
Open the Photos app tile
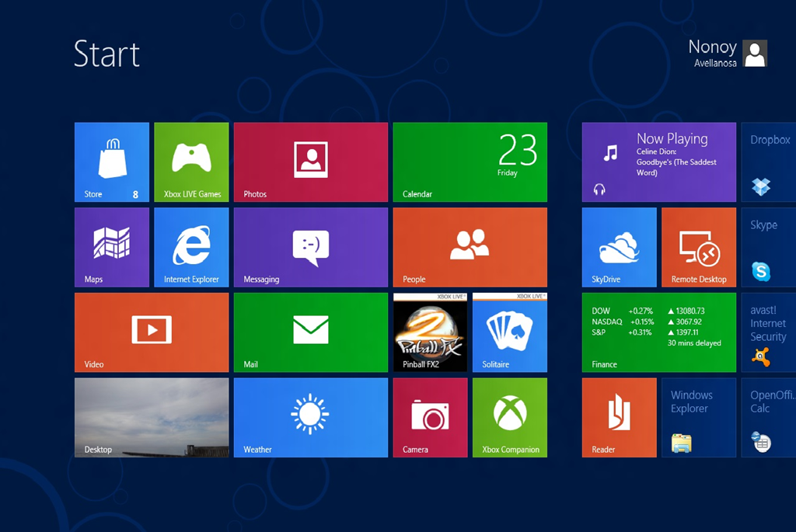coord(310,162)
